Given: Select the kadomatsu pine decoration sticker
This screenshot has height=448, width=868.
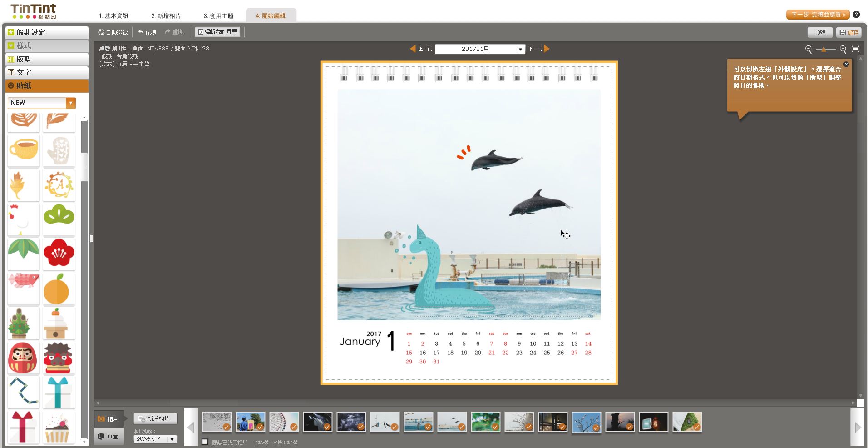Looking at the screenshot, I should coord(24,323).
